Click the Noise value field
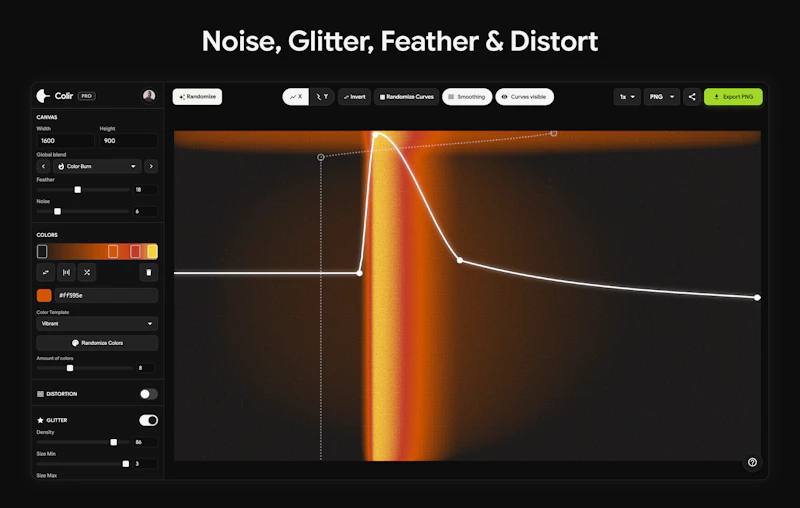This screenshot has width=800, height=508. tap(145, 211)
